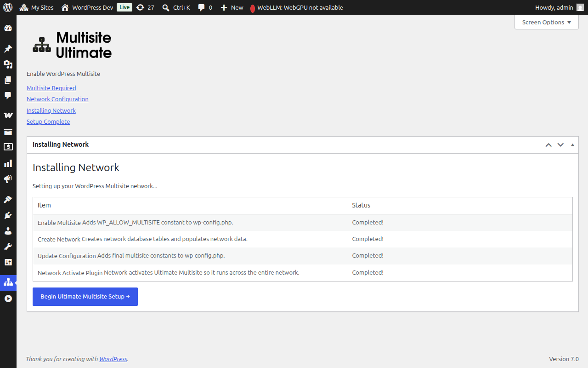
Task: Go to the Installing Network step link
Action: tap(51, 110)
